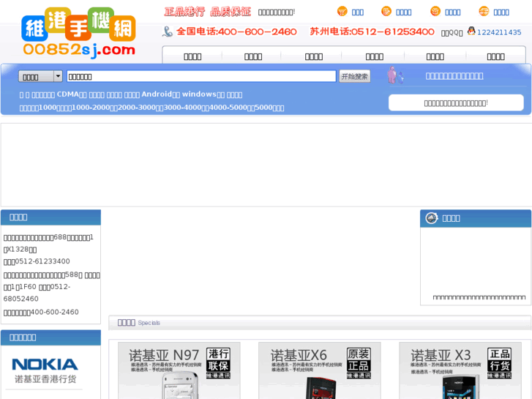Open QQ number 1224211435 link
532x399 pixels.
[x=499, y=32]
